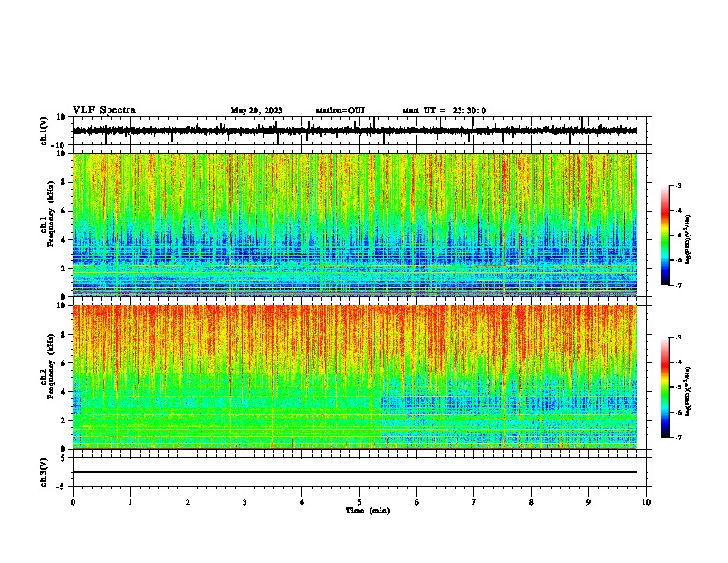
Task: Click time axis tick label '0'
Action: (x=73, y=502)
